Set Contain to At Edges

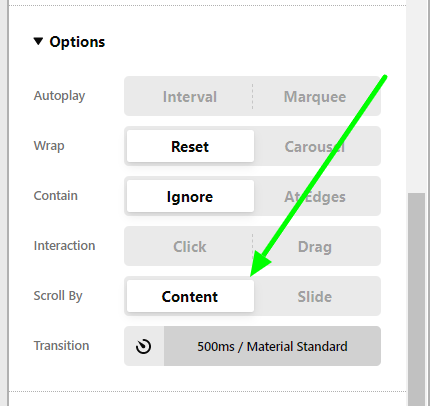coord(315,196)
